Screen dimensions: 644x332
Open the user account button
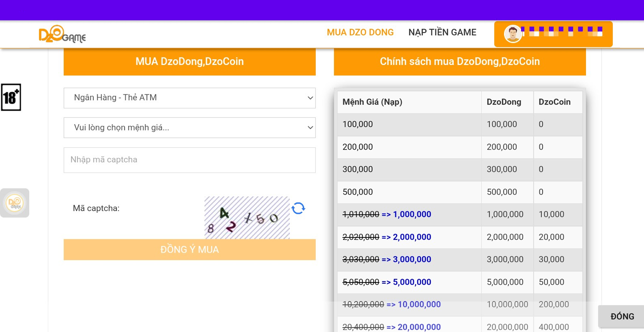(553, 34)
